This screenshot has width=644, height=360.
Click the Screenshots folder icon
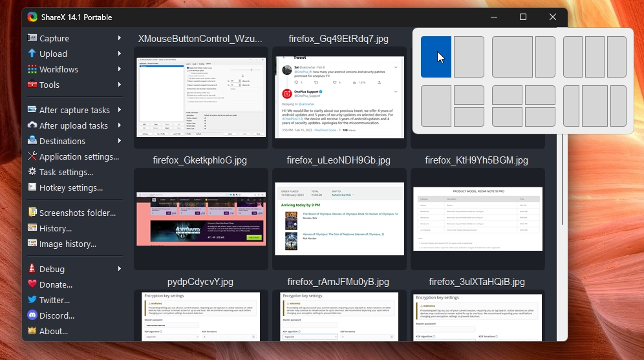click(32, 212)
